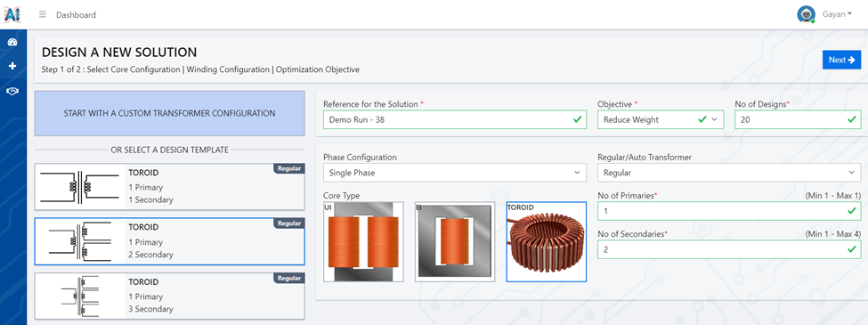Viewport: 868px width, 325px height.
Task: Open the Gayan user dropdown
Action: [x=836, y=14]
